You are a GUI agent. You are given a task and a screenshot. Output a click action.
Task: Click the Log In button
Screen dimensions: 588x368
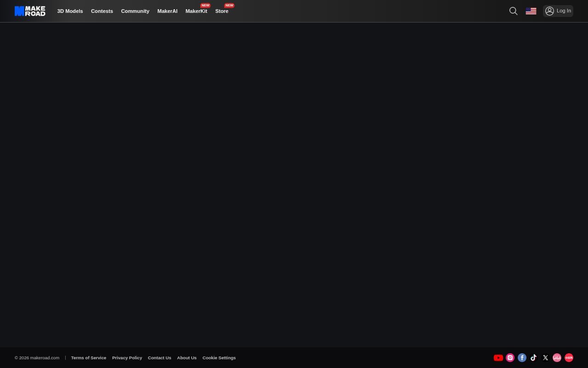558,11
